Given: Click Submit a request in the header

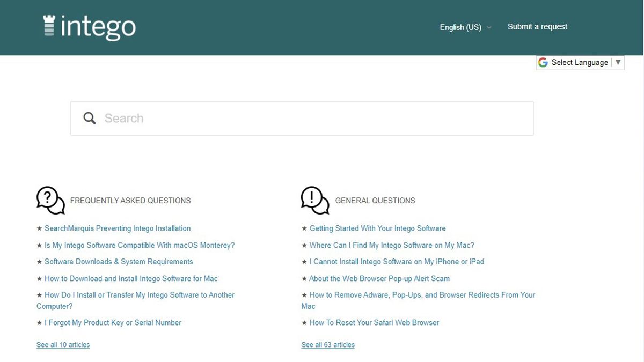Looking at the screenshot, I should pos(537,27).
